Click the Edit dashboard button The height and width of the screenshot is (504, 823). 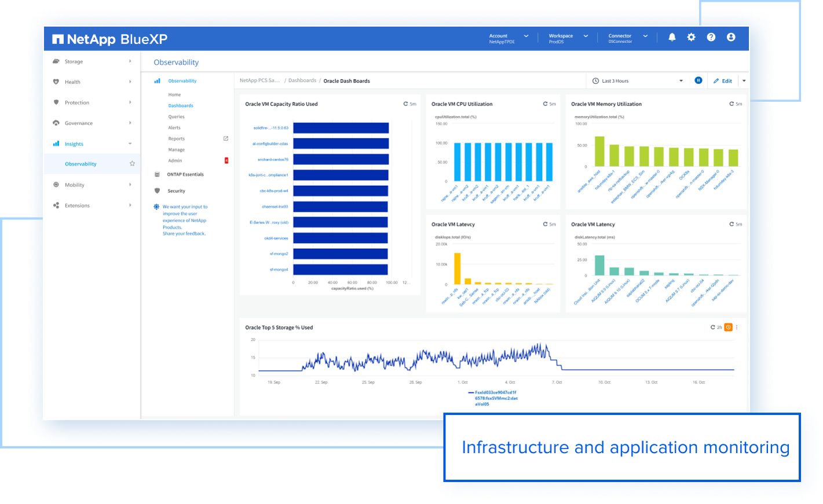[723, 80]
